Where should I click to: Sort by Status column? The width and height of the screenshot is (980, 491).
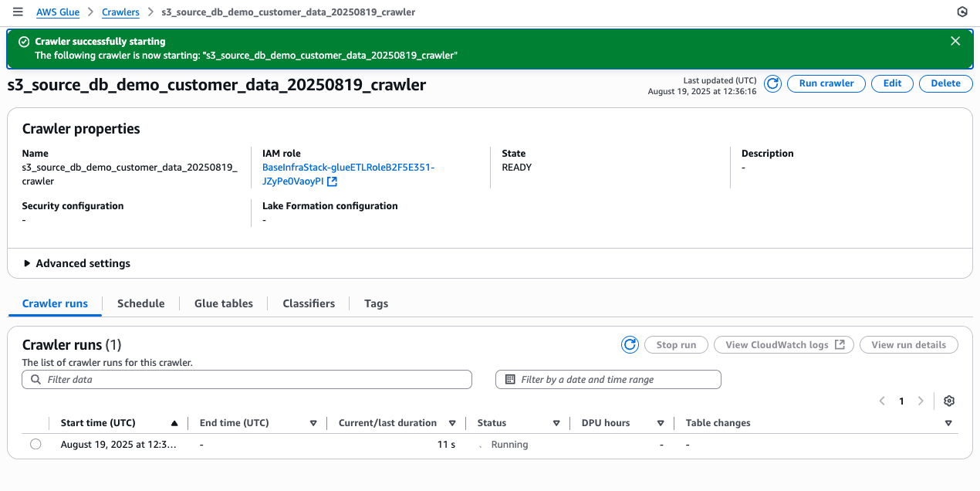pos(556,423)
